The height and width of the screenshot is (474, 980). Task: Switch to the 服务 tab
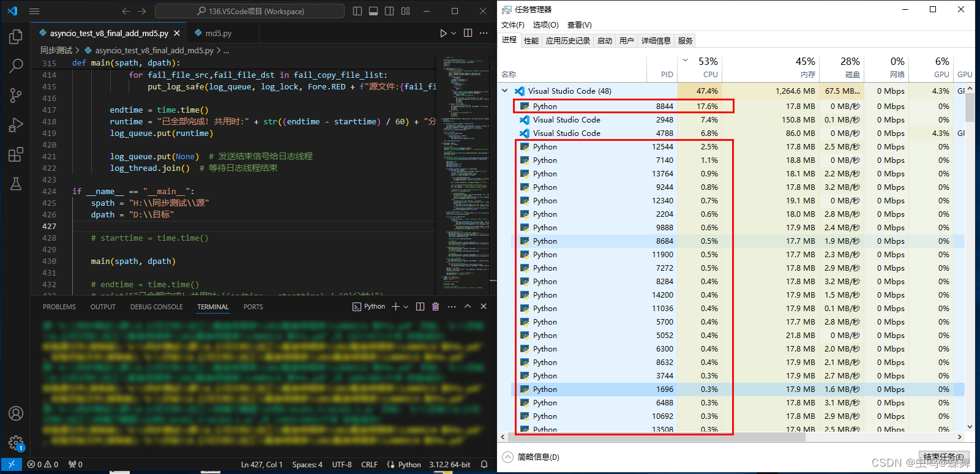(686, 40)
